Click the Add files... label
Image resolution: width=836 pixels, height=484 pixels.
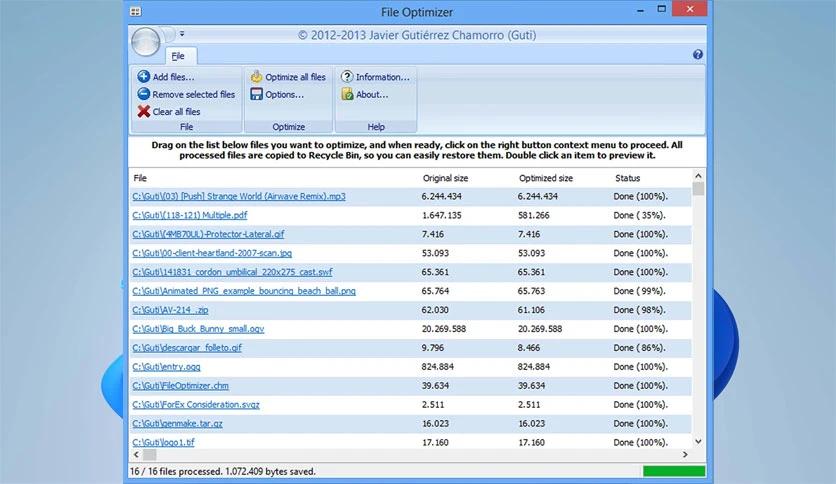(x=173, y=77)
